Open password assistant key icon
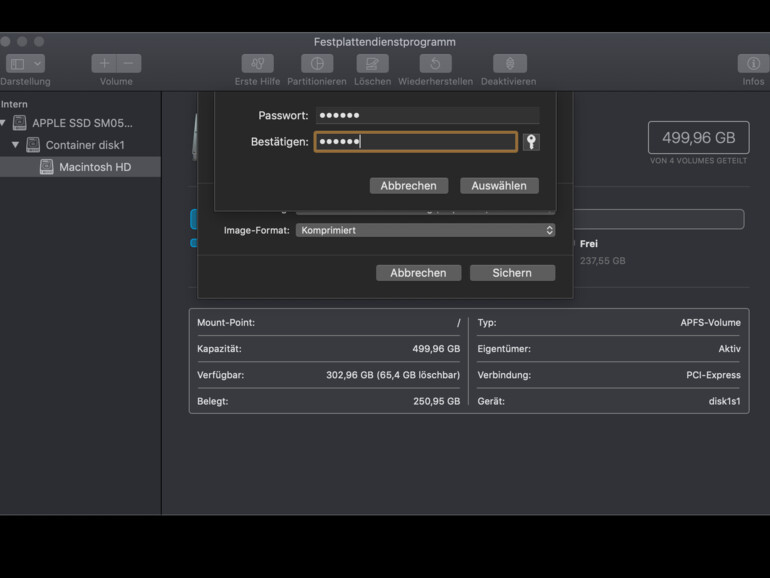Viewport: 770px width, 578px height. tap(531, 142)
